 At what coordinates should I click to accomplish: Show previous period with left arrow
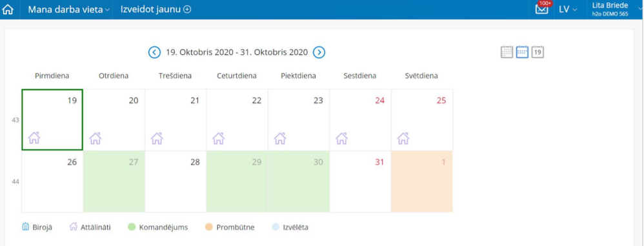click(x=154, y=52)
